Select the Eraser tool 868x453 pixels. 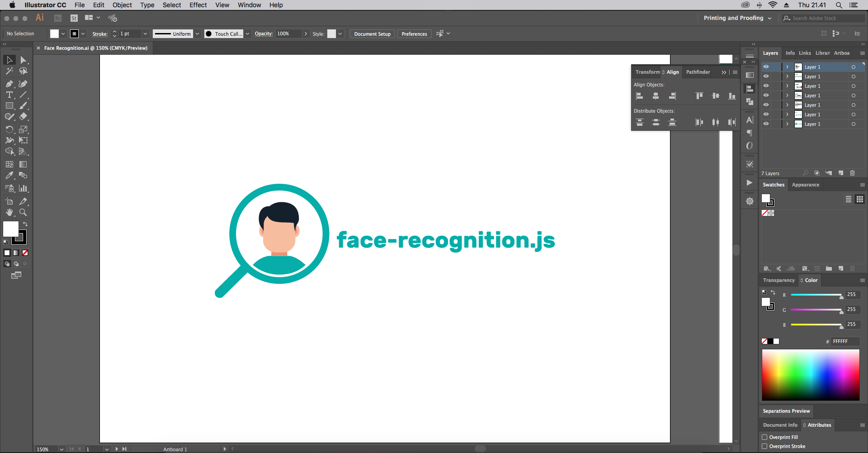click(23, 116)
